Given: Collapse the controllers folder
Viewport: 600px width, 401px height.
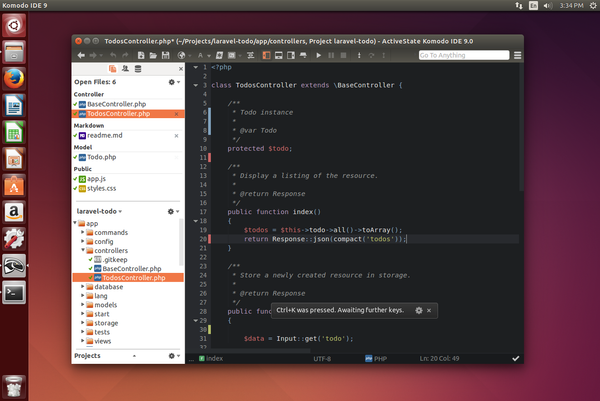Looking at the screenshot, I should [x=82, y=250].
